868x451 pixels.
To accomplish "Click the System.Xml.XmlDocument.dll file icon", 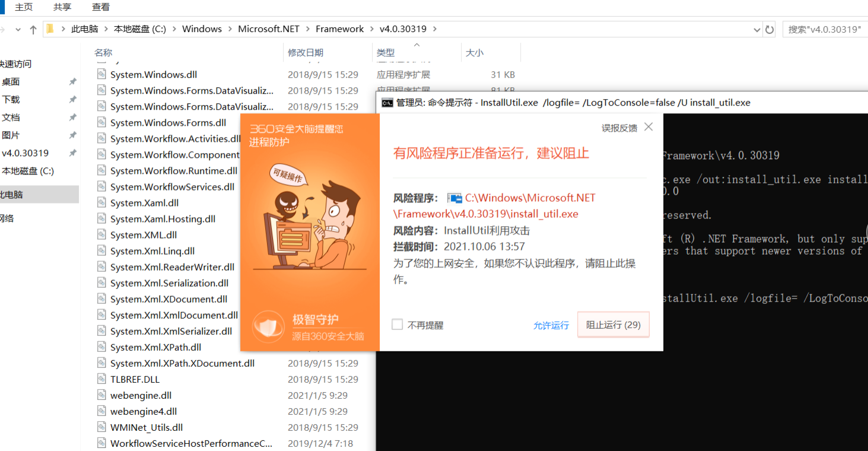I will pos(102,315).
